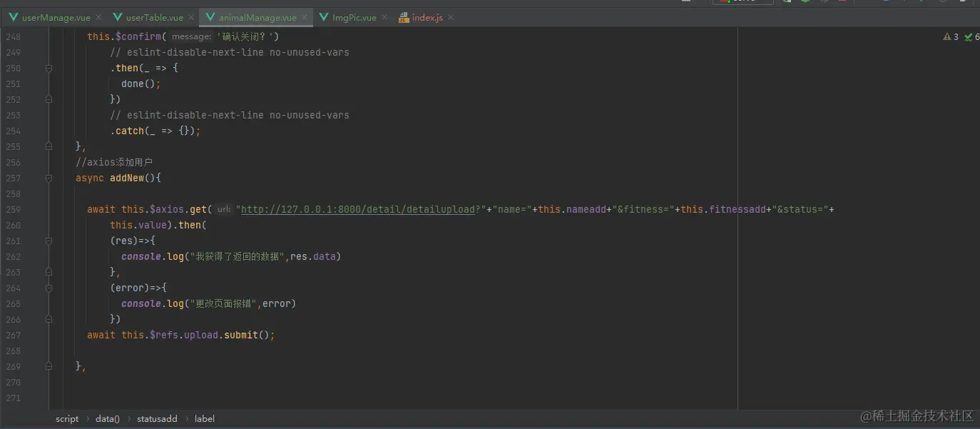Switch to the userManage.vue tab
This screenshot has height=429, width=980.
[56, 17]
